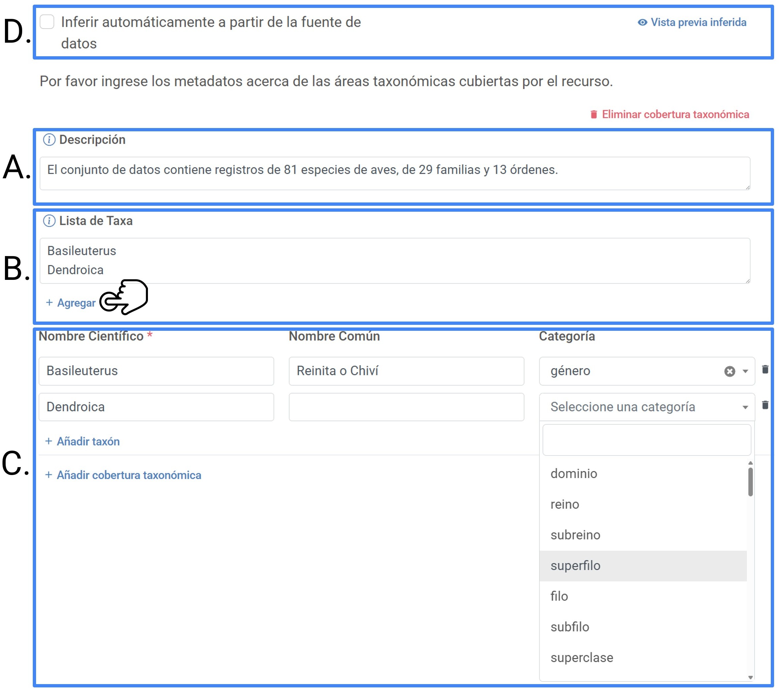The width and height of the screenshot is (784, 696).
Task: Click the trash icon for Eliminar cobertura taxonómica
Action: click(x=593, y=114)
